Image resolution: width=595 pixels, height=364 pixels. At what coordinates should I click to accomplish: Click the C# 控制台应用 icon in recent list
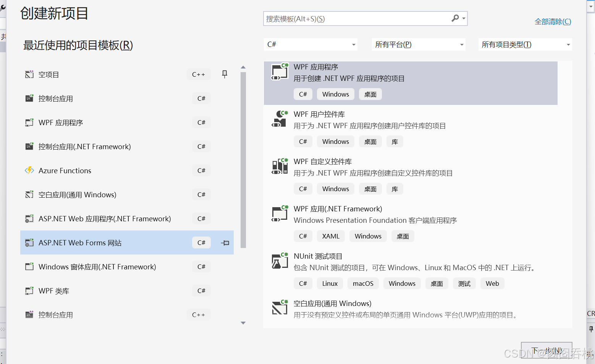pyautogui.click(x=29, y=98)
